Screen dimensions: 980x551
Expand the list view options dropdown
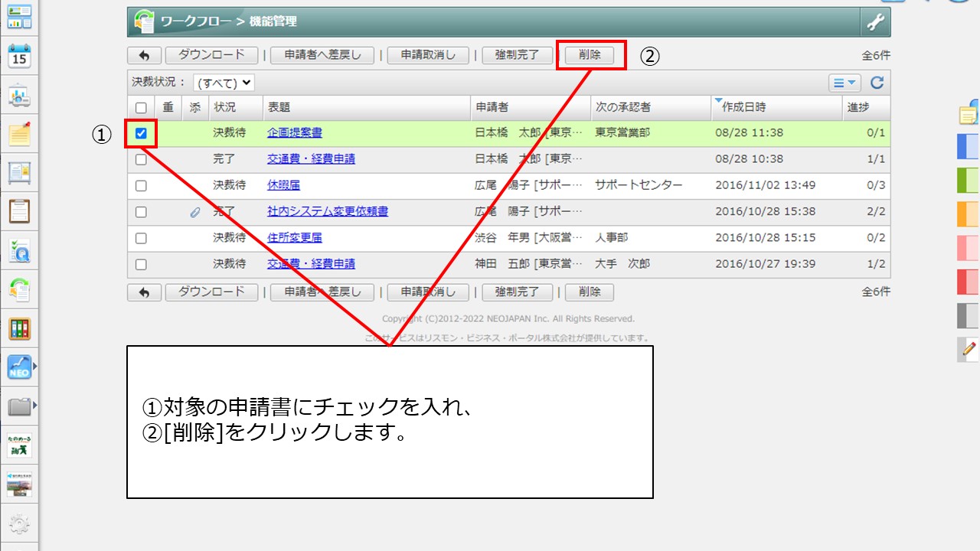[844, 83]
